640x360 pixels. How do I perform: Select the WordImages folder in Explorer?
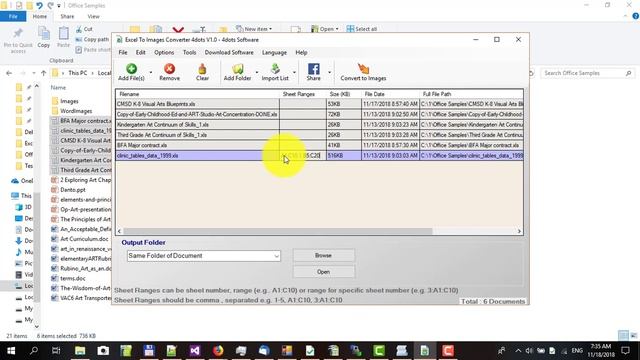coord(76,111)
